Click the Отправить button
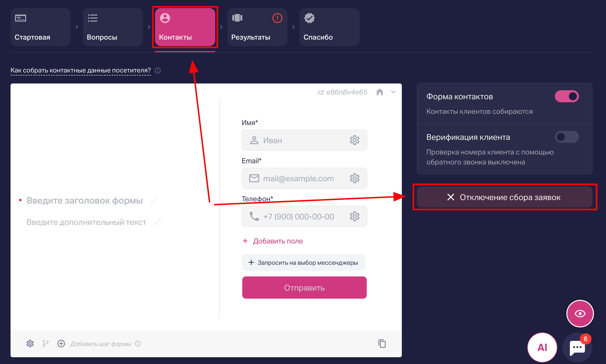The height and width of the screenshot is (364, 606). coord(304,288)
